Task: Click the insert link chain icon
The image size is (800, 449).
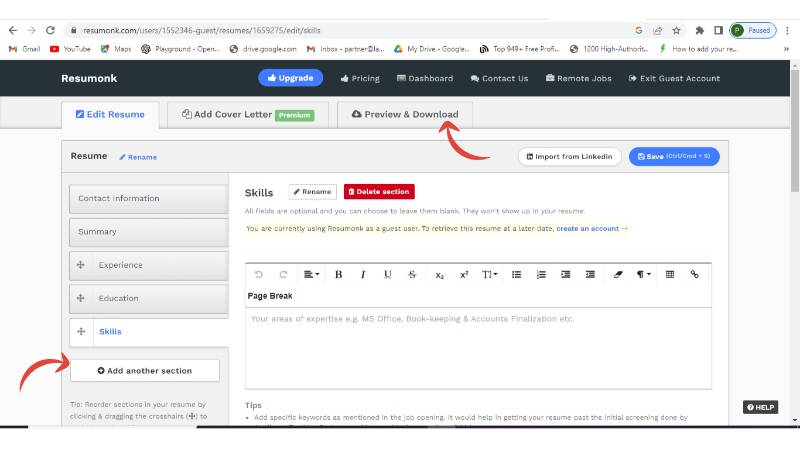Action: [694, 274]
